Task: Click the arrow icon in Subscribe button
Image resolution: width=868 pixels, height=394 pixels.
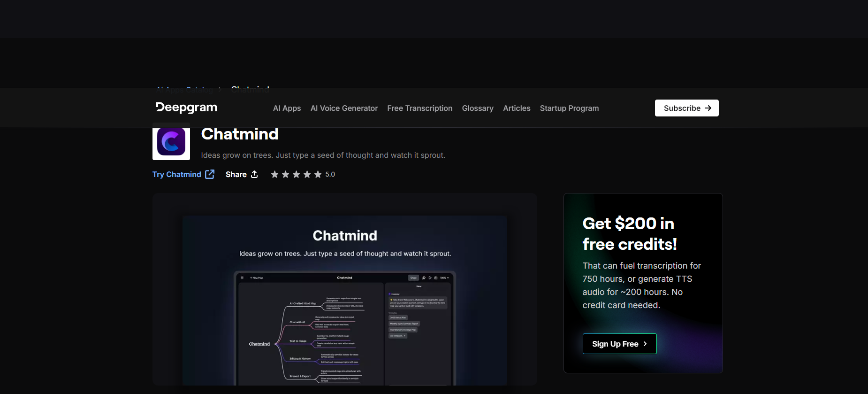Action: tap(708, 108)
